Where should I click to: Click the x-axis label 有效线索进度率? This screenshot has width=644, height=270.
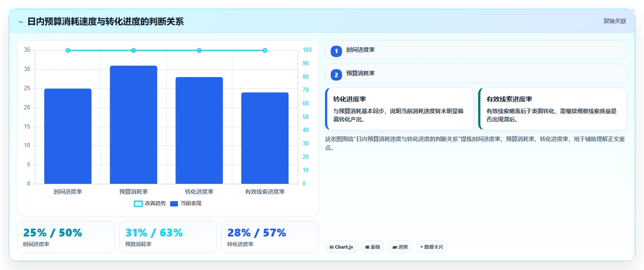tap(265, 192)
